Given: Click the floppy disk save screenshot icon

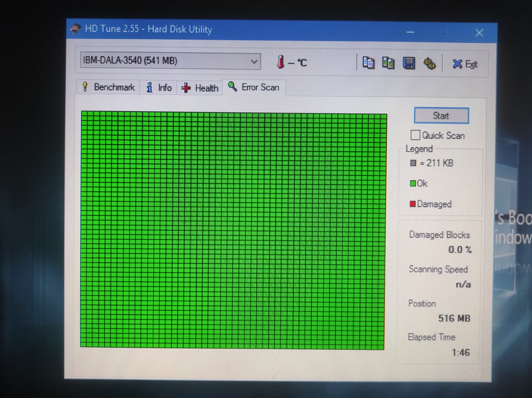Looking at the screenshot, I should pos(409,63).
